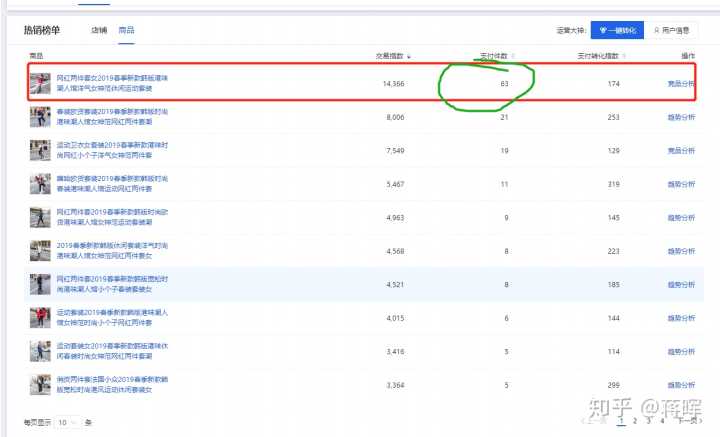Open the 每页显示 page size dropdown
Viewport: 720px width, 437px height.
tap(66, 423)
